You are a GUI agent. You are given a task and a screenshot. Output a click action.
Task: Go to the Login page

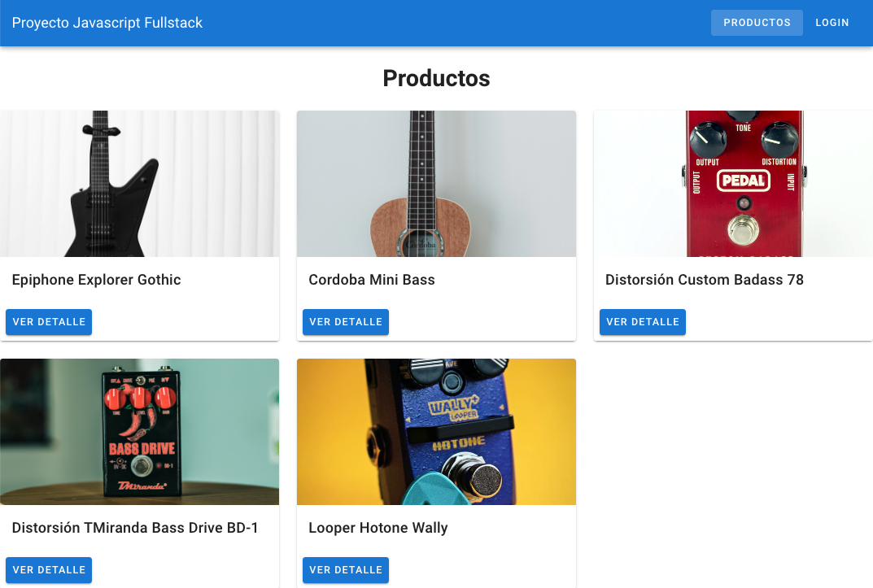click(x=832, y=23)
